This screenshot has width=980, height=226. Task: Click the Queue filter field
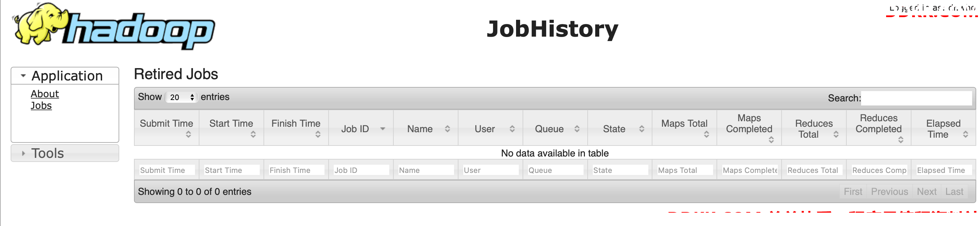click(x=555, y=170)
